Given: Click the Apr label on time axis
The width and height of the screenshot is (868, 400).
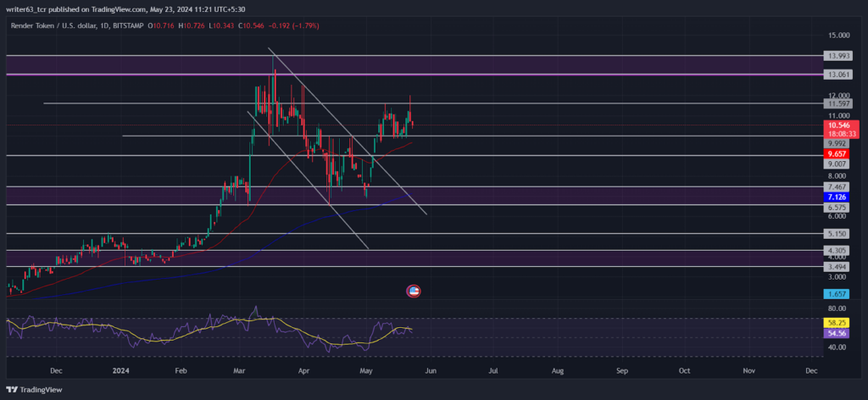Looking at the screenshot, I should coord(303,370).
